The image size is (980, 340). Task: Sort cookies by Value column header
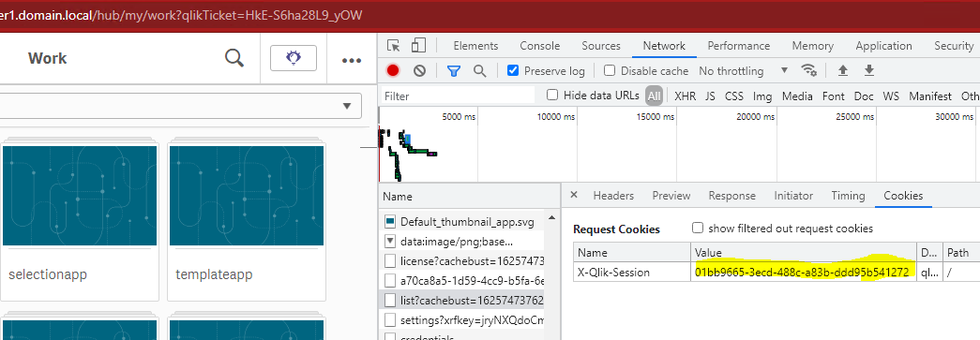[804, 253]
